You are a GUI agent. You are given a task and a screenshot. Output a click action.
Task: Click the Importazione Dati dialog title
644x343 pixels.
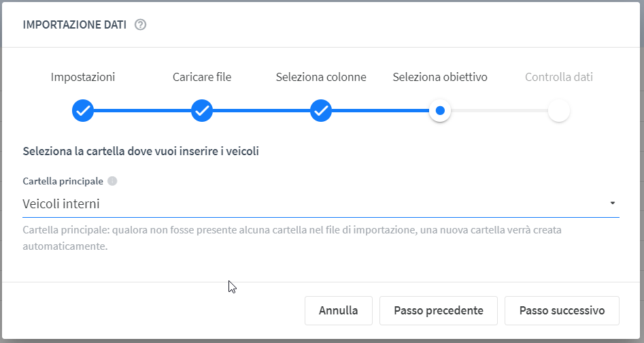(x=74, y=24)
